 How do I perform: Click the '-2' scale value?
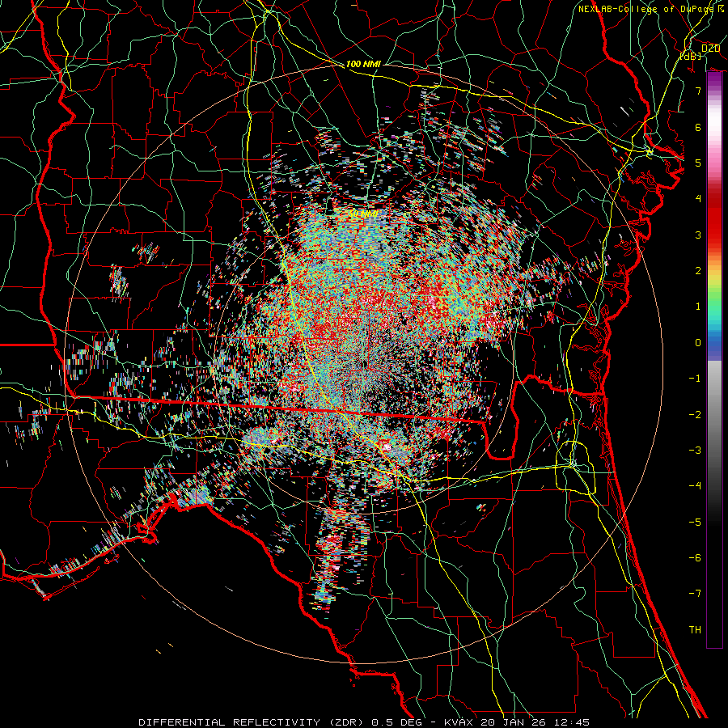pyautogui.click(x=695, y=415)
